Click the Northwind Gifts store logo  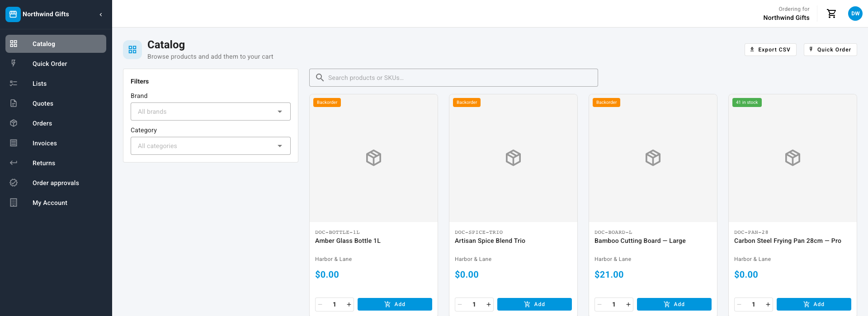[x=13, y=14]
